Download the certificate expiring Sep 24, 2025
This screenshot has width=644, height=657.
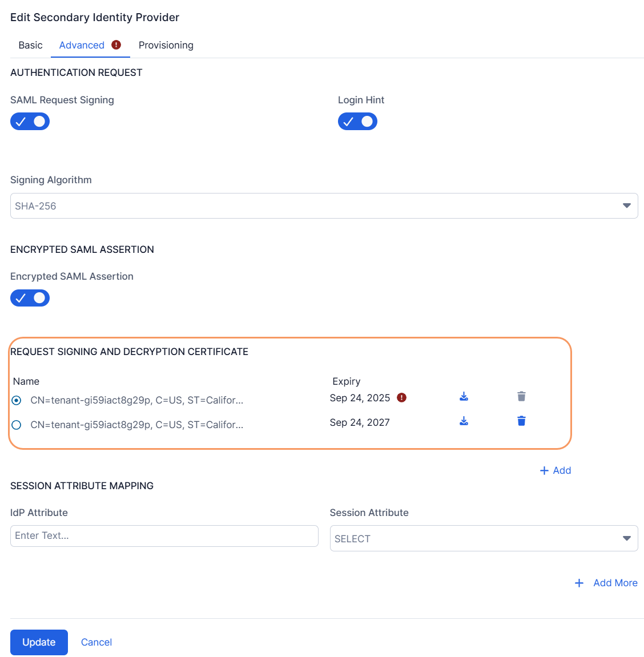[x=464, y=397]
